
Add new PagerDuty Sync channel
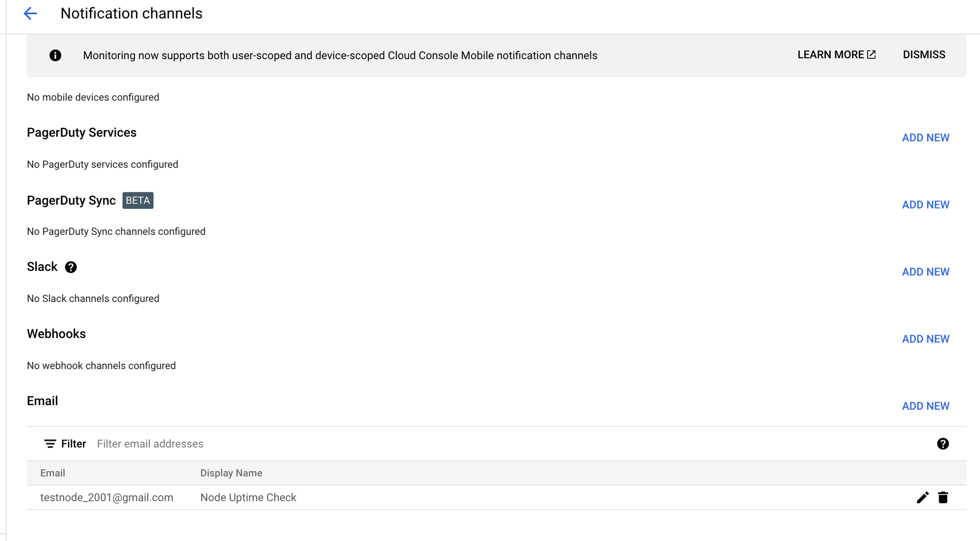point(926,205)
